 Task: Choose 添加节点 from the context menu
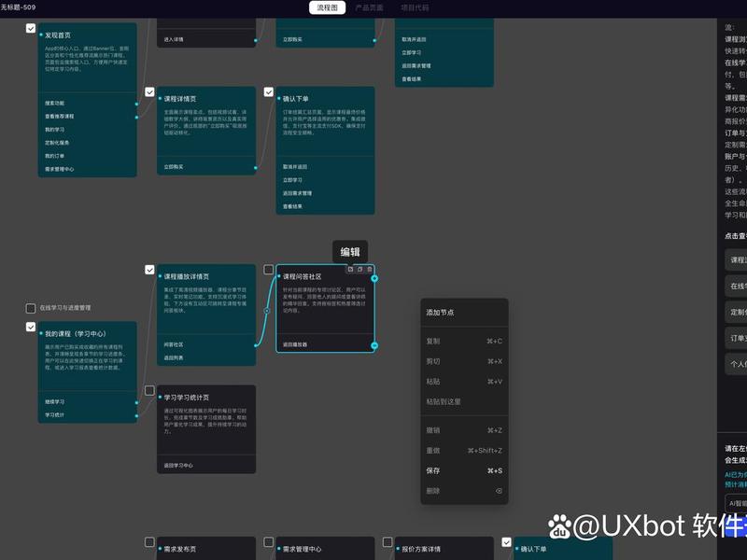click(464, 313)
